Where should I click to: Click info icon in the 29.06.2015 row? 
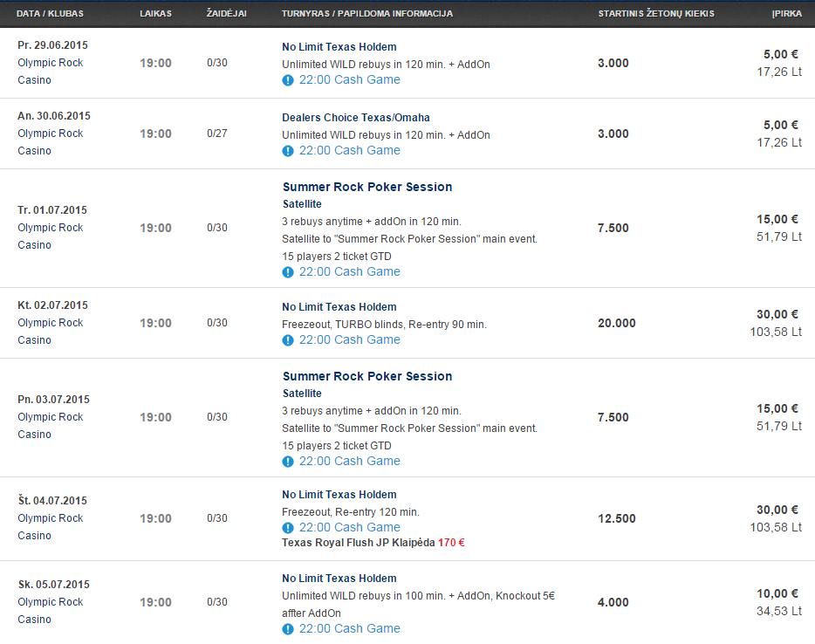[288, 80]
